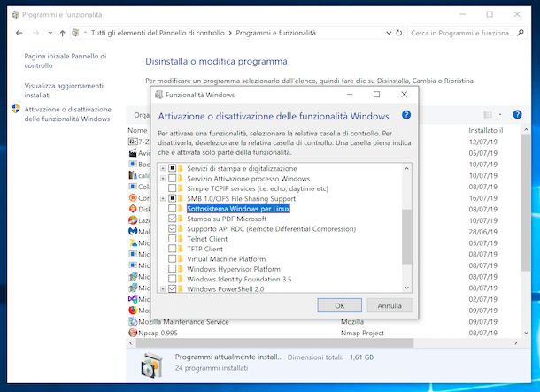Click the program list vertical scrollbar thumb
The height and width of the screenshot is (392, 540).
coord(526,202)
